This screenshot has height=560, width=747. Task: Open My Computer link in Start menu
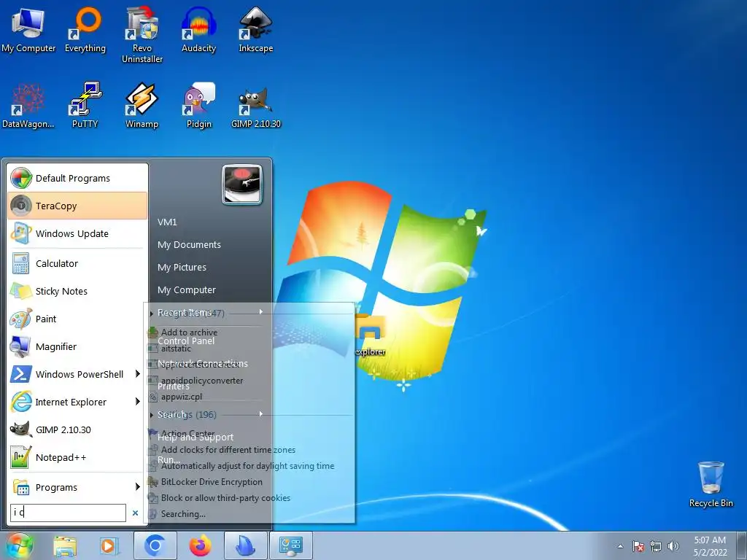(187, 289)
